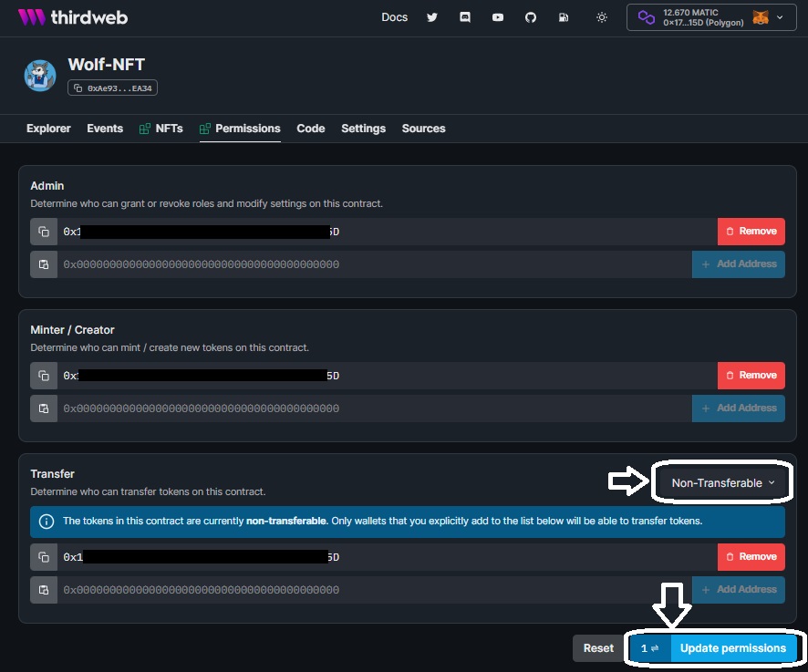Open the connected wallet dropdown

[711, 17]
